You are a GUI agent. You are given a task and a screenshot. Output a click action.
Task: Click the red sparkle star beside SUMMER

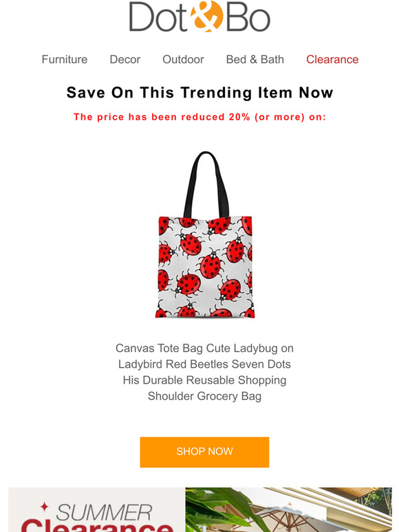tap(44, 507)
